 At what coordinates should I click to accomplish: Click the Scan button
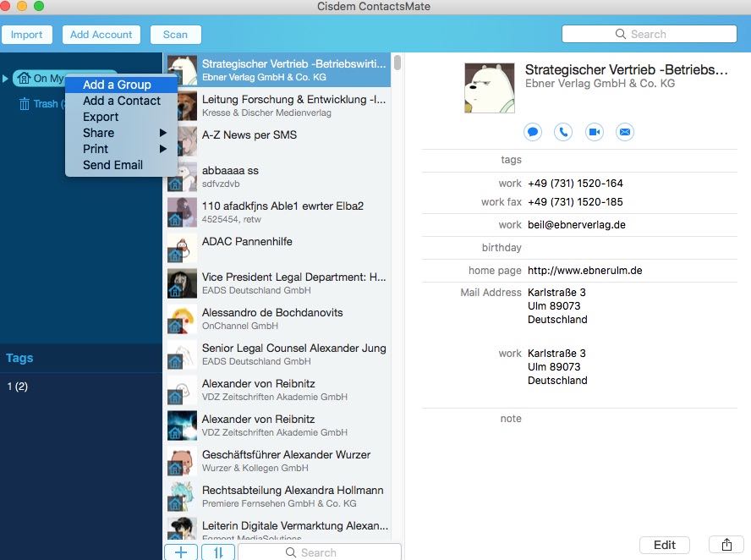(x=175, y=35)
